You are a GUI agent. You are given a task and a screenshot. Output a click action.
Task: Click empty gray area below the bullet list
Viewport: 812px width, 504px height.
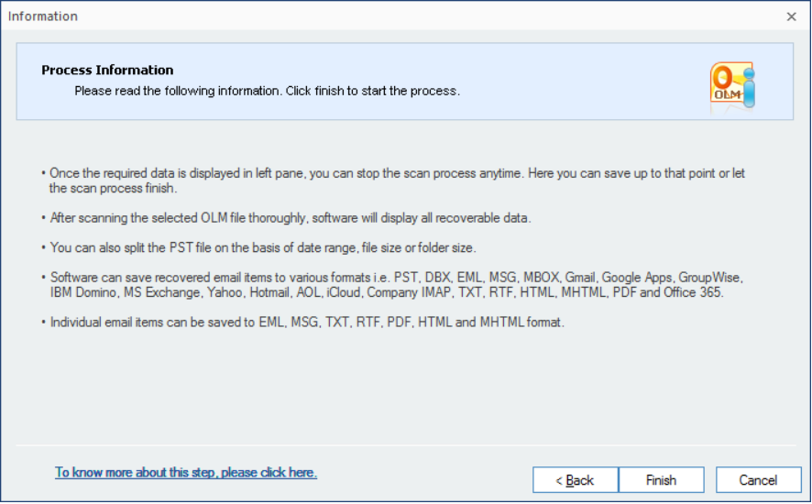(x=404, y=389)
